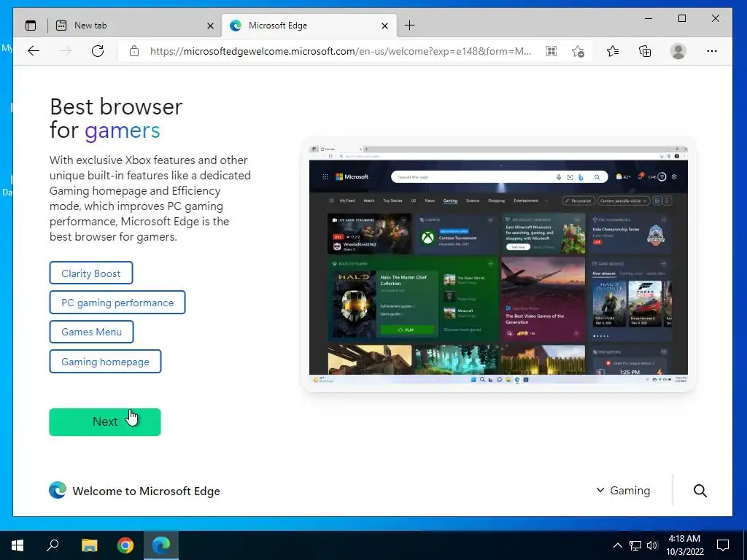Click the gaming homepage preview image
The width and height of the screenshot is (747, 560).
(498, 265)
